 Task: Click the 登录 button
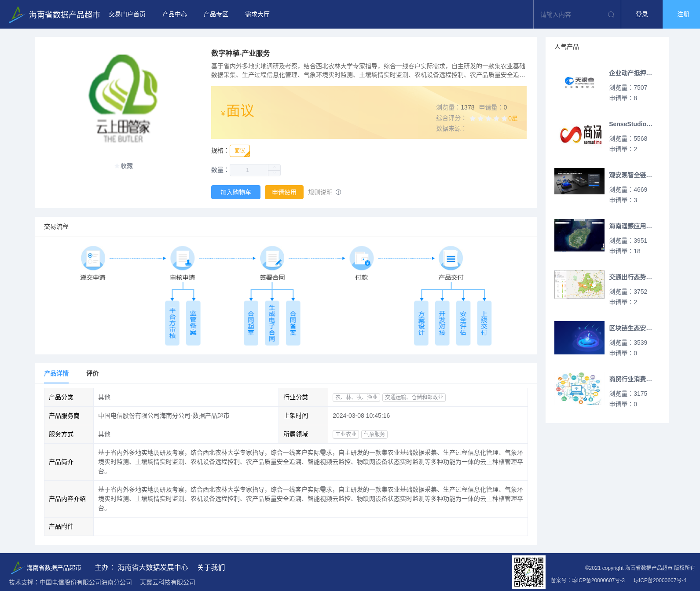[642, 15]
